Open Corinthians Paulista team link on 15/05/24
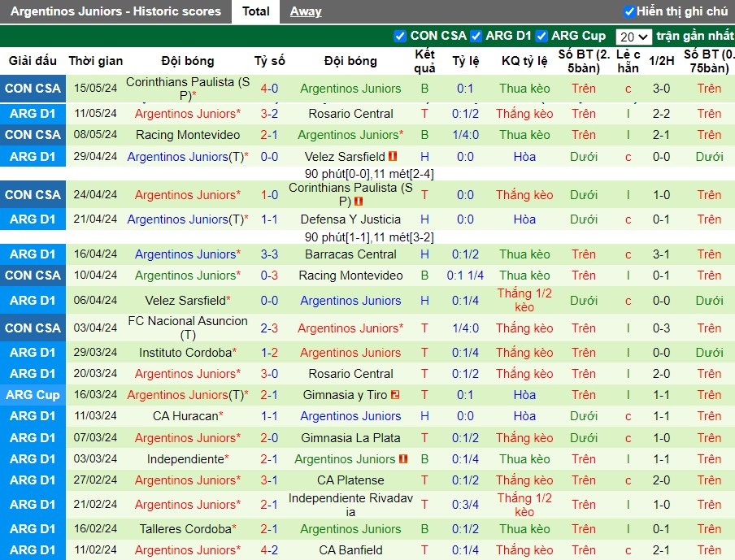The height and width of the screenshot is (560, 735). (x=188, y=88)
